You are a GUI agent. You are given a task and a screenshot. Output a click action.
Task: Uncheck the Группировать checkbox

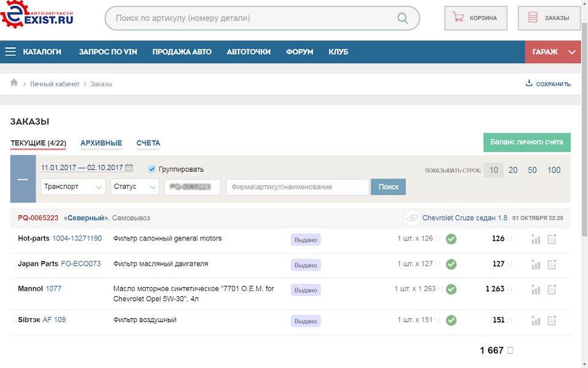pyautogui.click(x=152, y=169)
